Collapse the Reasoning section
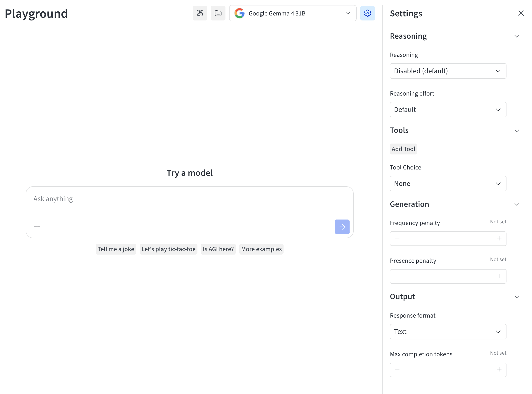This screenshot has height=394, width=532. (517, 36)
